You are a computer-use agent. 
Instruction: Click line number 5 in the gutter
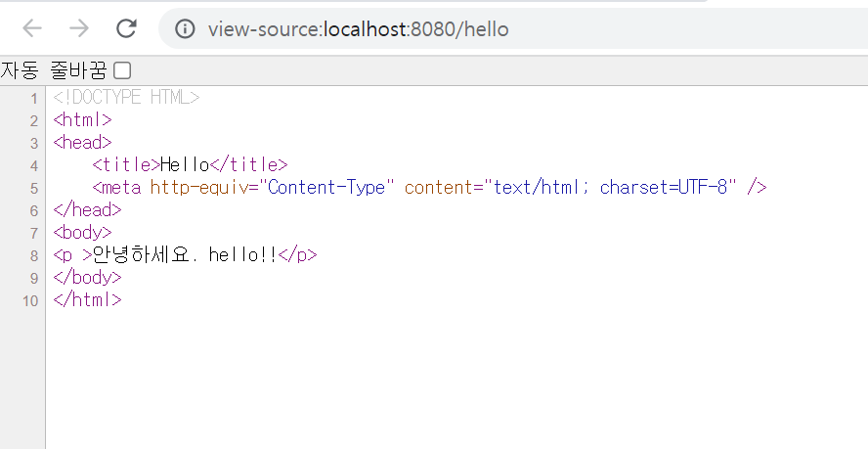coord(34,189)
